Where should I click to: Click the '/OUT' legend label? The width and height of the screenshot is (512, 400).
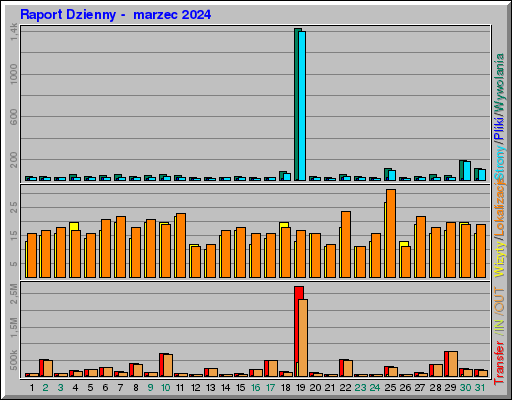coord(499,300)
